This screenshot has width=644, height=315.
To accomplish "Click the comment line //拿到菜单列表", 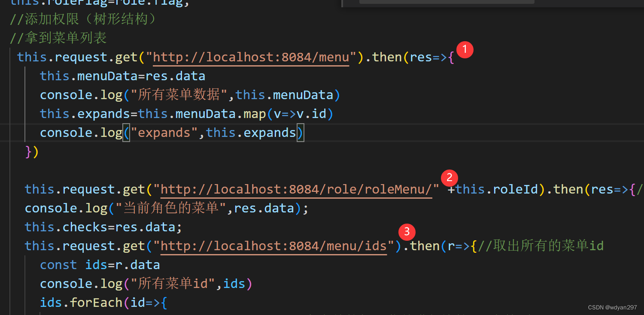I will (x=58, y=38).
